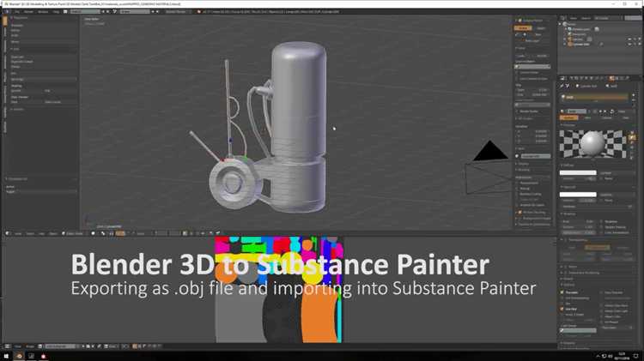Click the Duplicate tool button
644x361 pixels.
click(43, 57)
